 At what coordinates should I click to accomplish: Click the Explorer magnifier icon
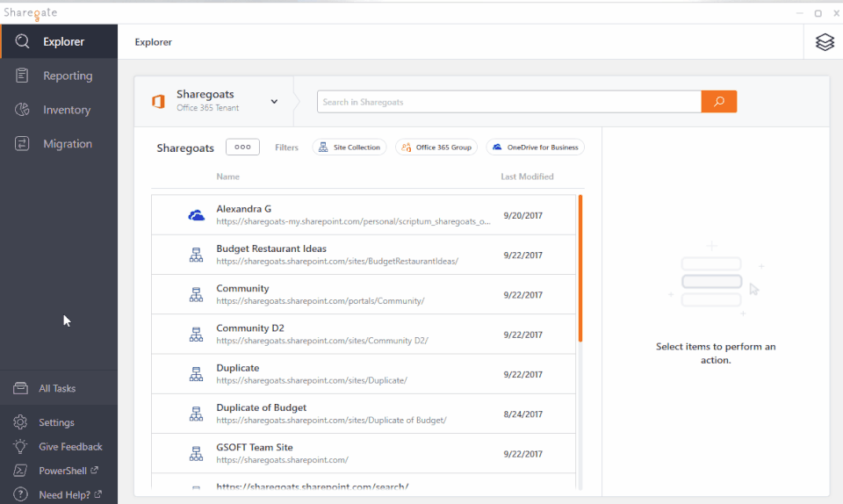click(x=22, y=41)
